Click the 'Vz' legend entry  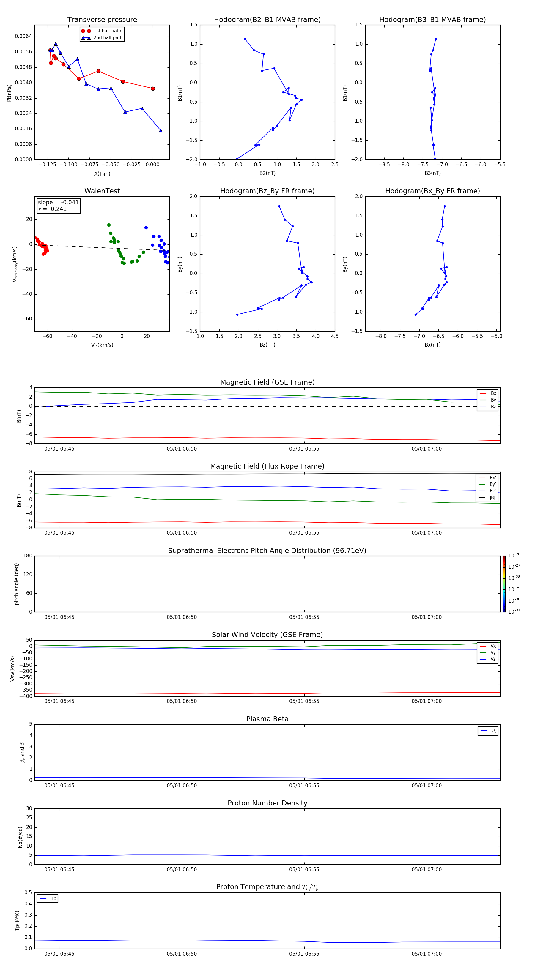tap(488, 659)
